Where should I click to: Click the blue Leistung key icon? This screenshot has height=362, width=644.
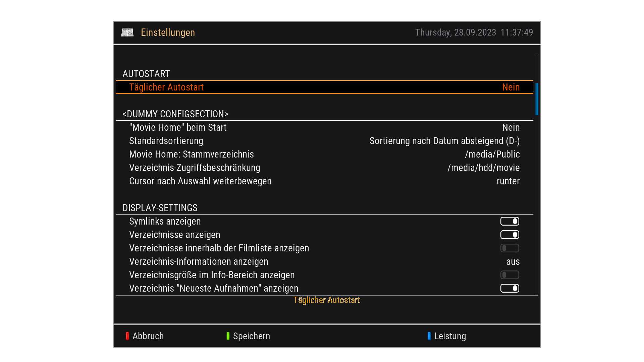coord(429,336)
